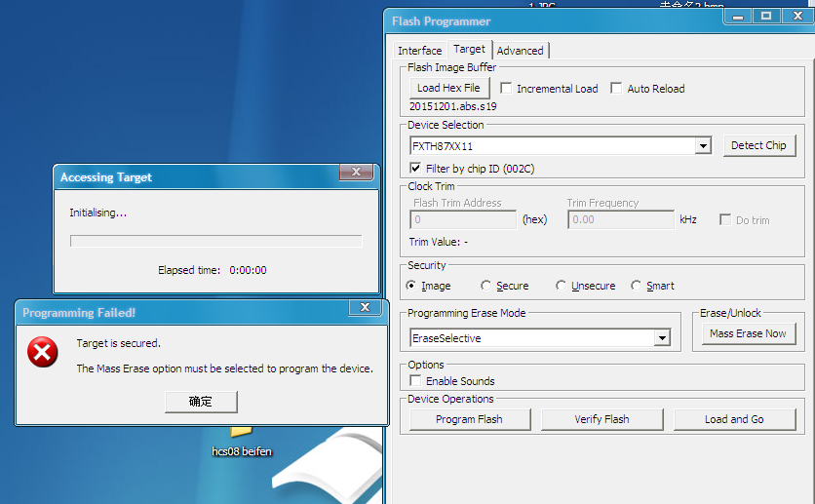Check the Enable Sounds option
The image size is (815, 504).
point(415,380)
